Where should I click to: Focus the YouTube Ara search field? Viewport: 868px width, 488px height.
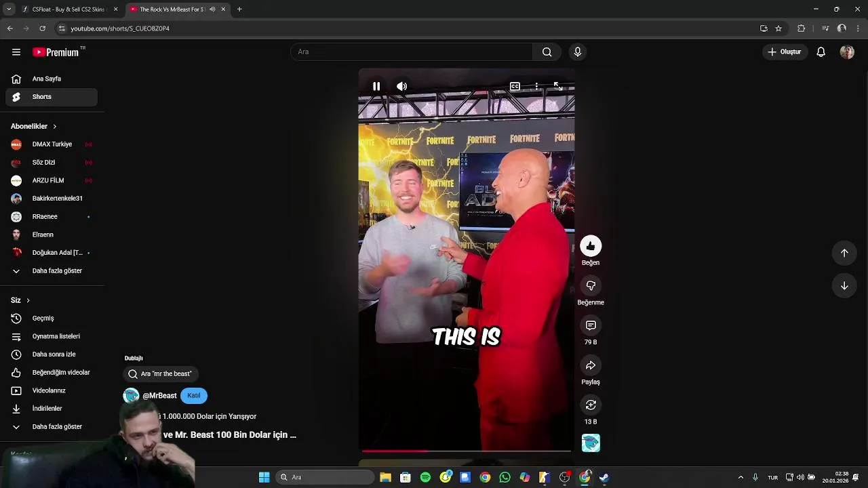pyautogui.click(x=412, y=52)
